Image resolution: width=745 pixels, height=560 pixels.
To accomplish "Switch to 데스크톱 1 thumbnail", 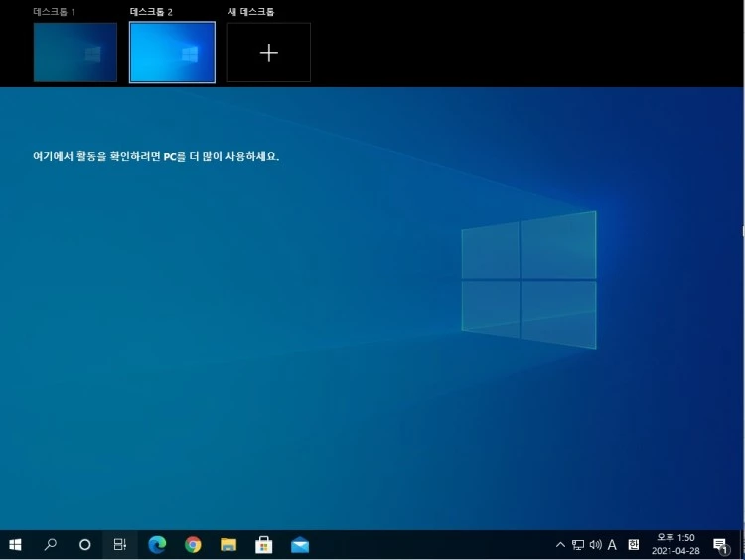I will [75, 53].
